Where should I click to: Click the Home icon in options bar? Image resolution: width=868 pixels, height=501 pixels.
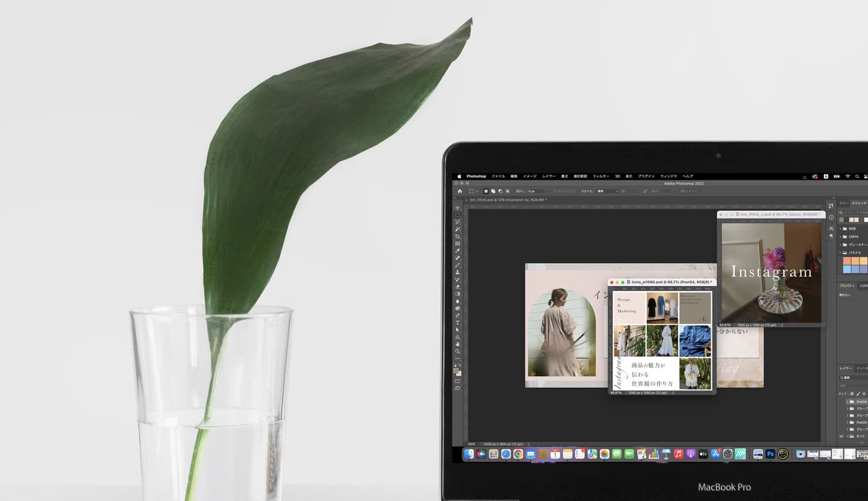coord(459,191)
